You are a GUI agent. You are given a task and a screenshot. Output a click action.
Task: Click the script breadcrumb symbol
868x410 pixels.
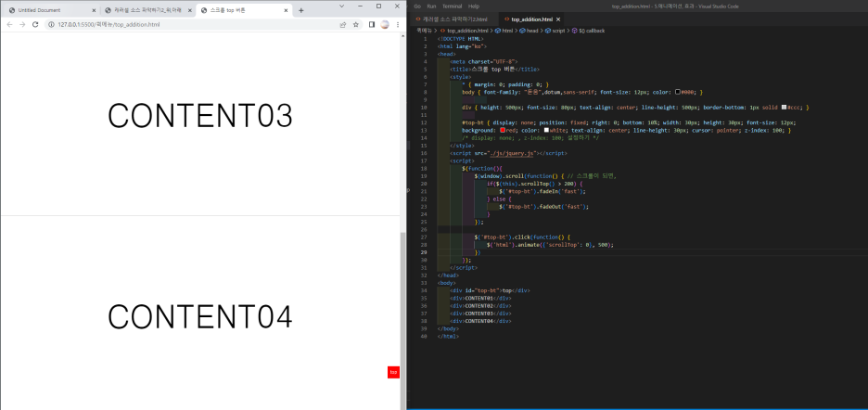[x=555, y=31]
